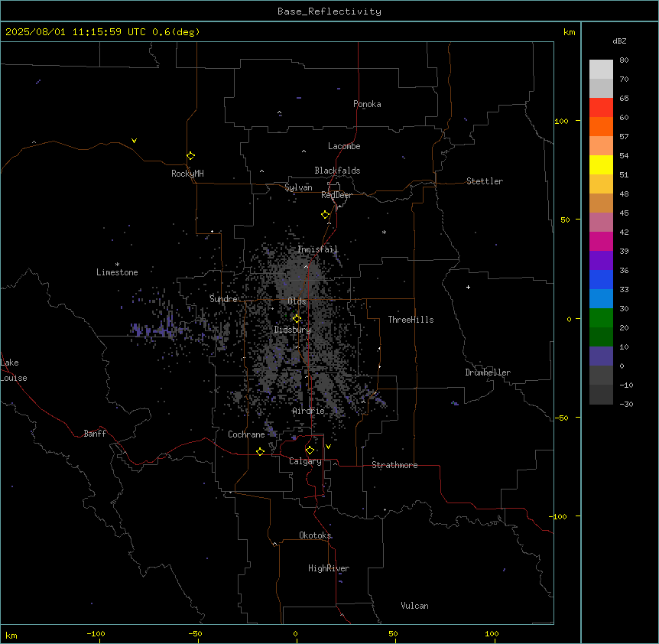Screen dimensions: 659x644
Task: Click the yellow V marker northwest of RockyMH
Action: tap(134, 141)
